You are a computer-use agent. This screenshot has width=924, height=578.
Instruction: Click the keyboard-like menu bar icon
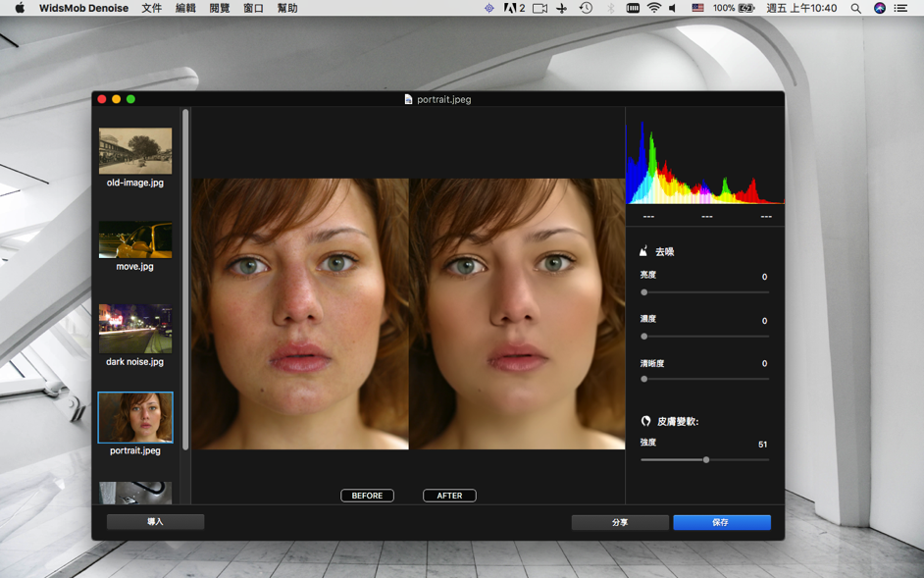(x=633, y=8)
